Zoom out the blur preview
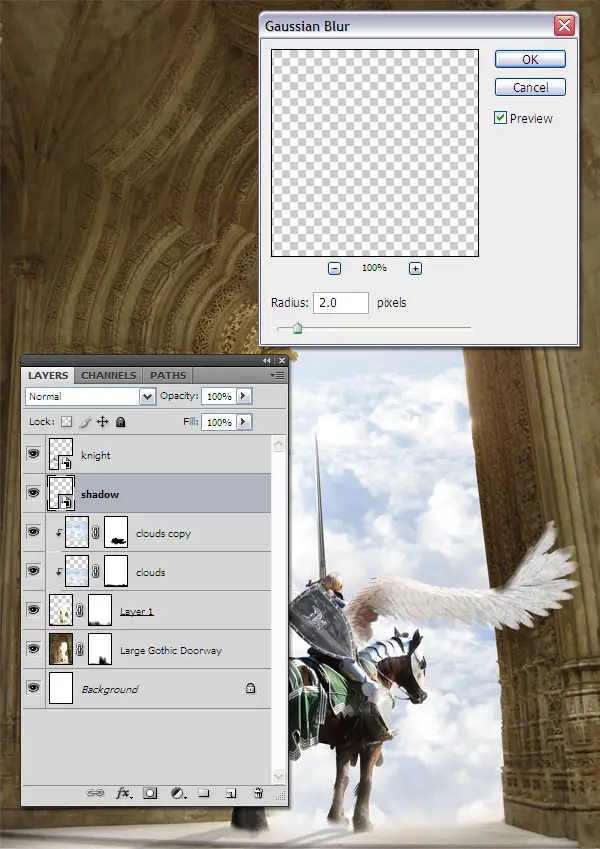The height and width of the screenshot is (849, 600). [x=334, y=268]
